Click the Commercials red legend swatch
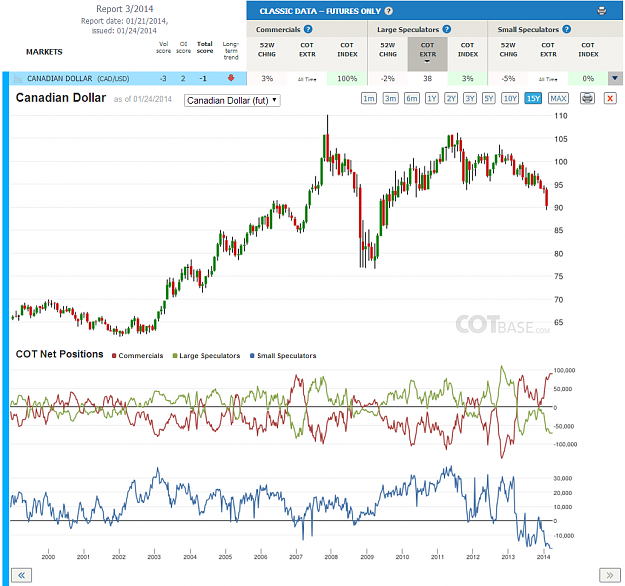Screen dimensions: 625x586 pyautogui.click(x=114, y=356)
